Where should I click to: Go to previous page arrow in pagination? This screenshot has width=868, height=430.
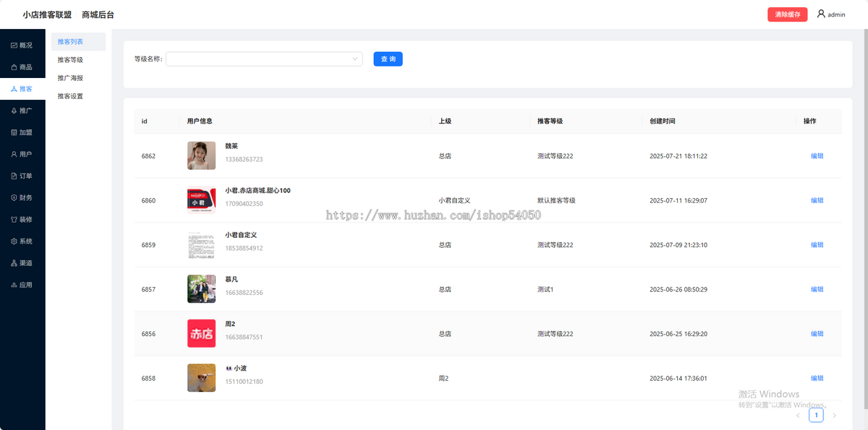[x=798, y=416]
